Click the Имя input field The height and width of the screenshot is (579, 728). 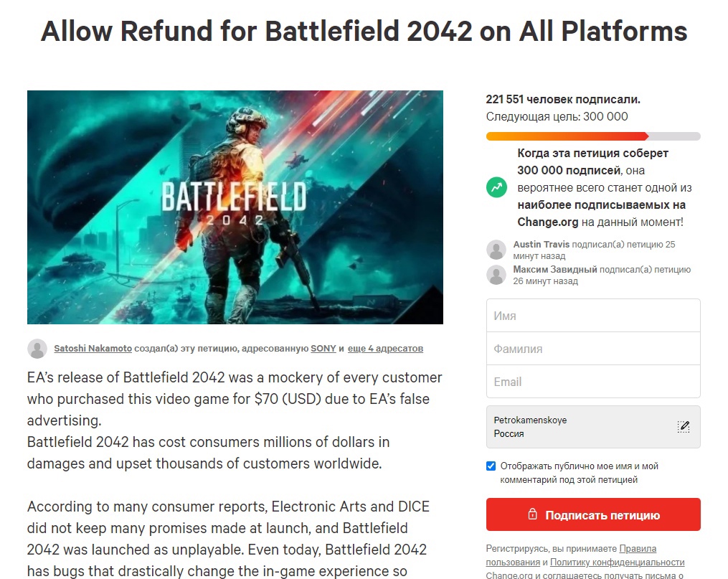[593, 316]
